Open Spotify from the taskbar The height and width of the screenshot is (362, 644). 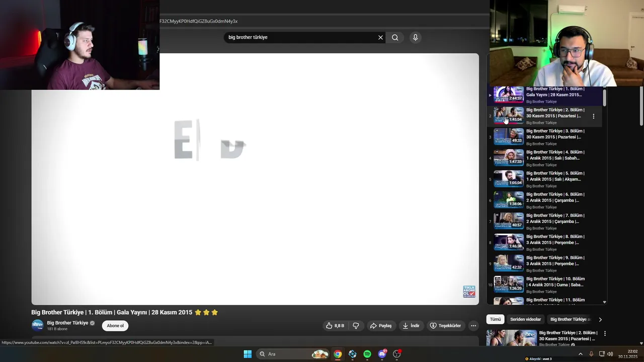(x=367, y=354)
